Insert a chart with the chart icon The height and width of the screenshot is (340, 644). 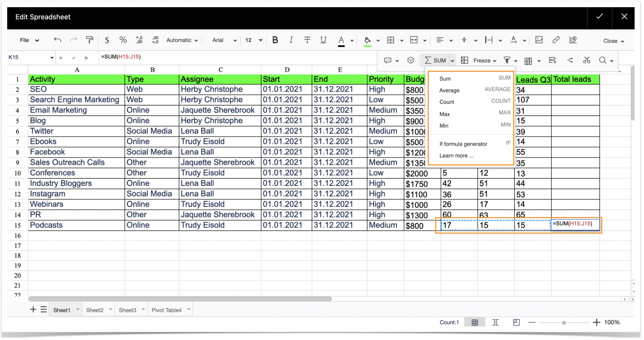[573, 40]
